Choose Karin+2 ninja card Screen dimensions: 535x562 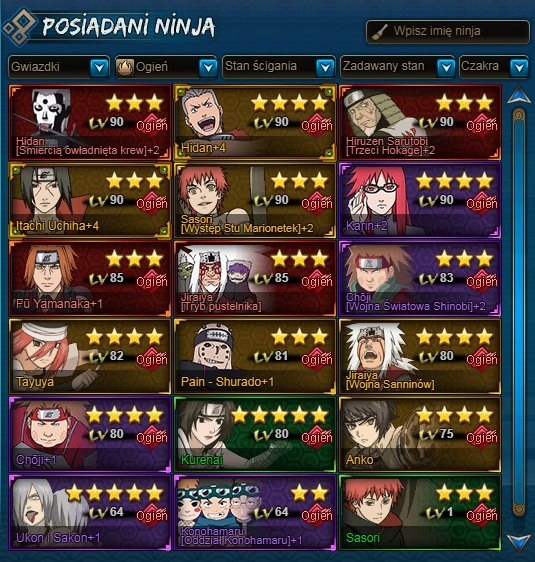[420, 200]
